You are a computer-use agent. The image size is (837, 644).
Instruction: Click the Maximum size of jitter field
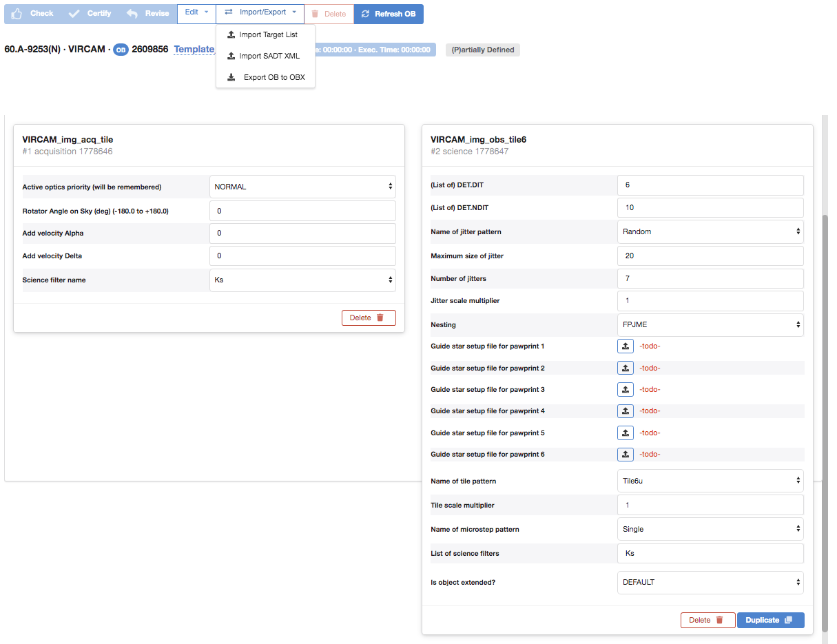(710, 256)
